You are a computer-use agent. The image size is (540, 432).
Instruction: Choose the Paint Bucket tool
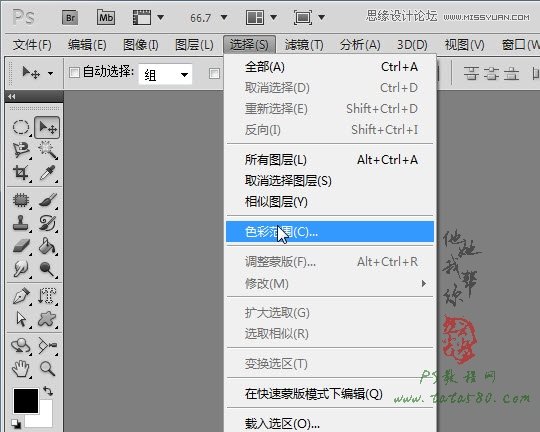pyautogui.click(x=47, y=246)
